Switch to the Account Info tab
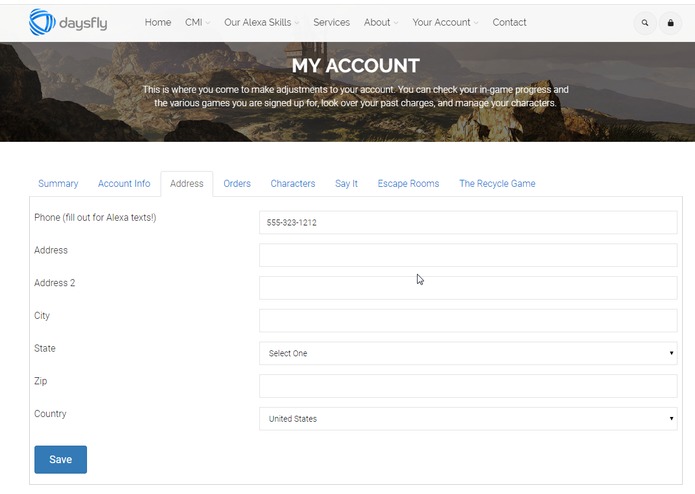The width and height of the screenshot is (695, 494). 124,183
